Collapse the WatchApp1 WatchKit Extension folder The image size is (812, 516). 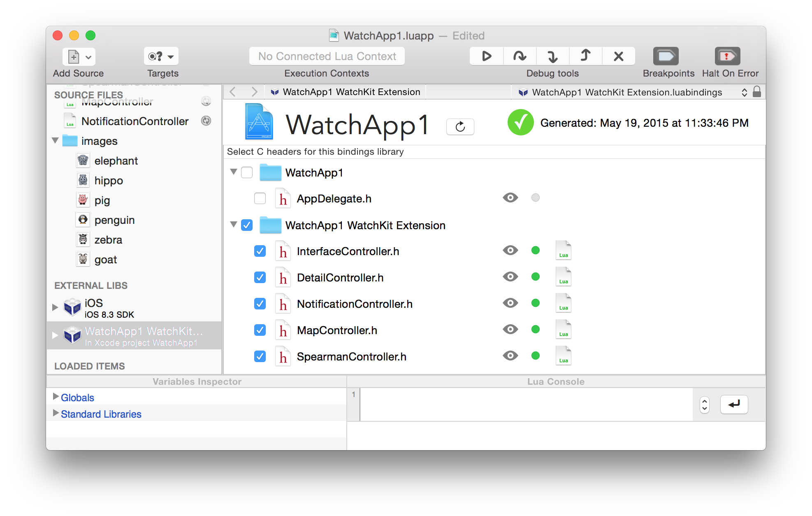pos(234,225)
